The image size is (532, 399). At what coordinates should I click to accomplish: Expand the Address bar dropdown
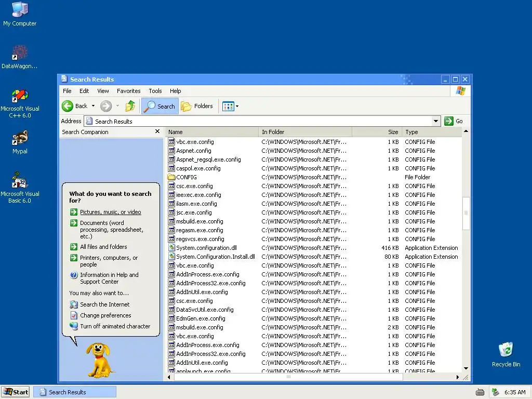click(x=436, y=121)
